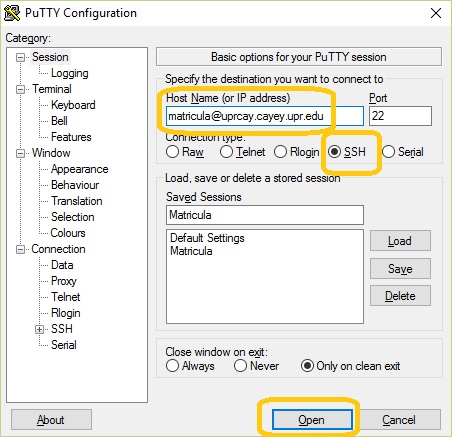
Task: Select Session category in tree
Action: 50,57
